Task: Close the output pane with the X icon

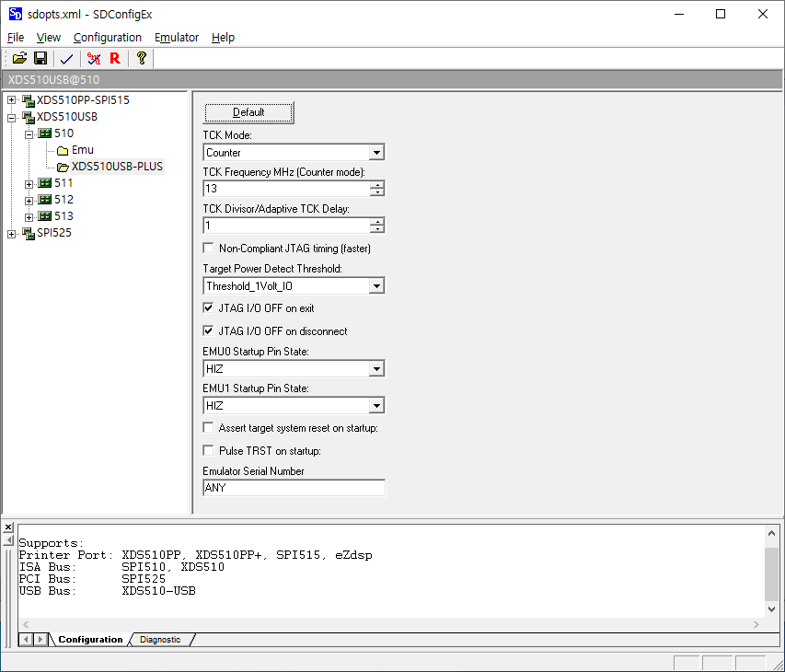Action: pyautogui.click(x=8, y=527)
